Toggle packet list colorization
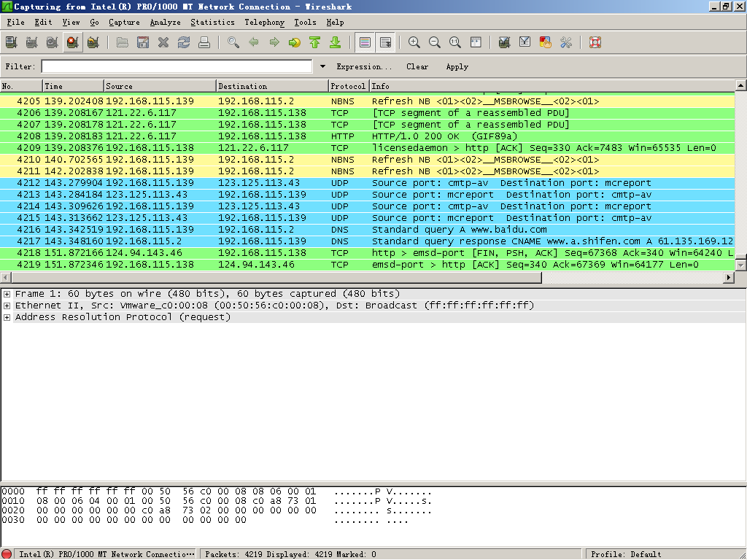 [365, 42]
